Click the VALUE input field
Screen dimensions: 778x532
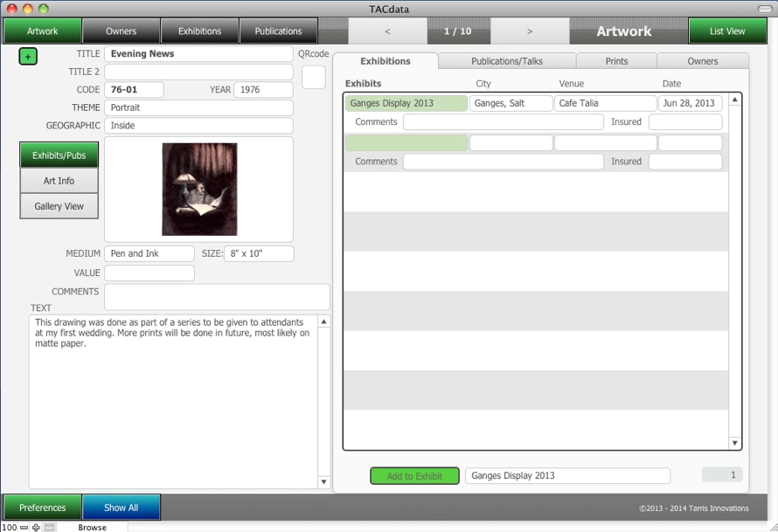coord(149,273)
